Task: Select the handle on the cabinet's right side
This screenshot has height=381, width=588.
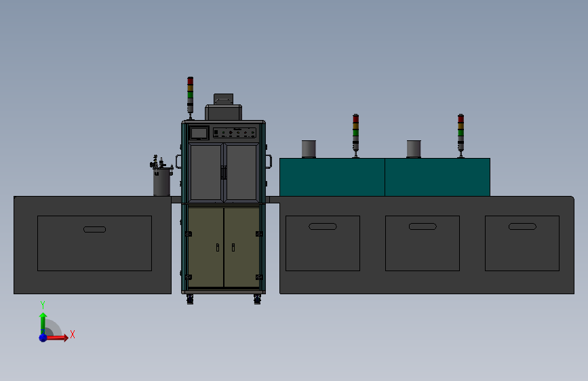Action: (269, 161)
